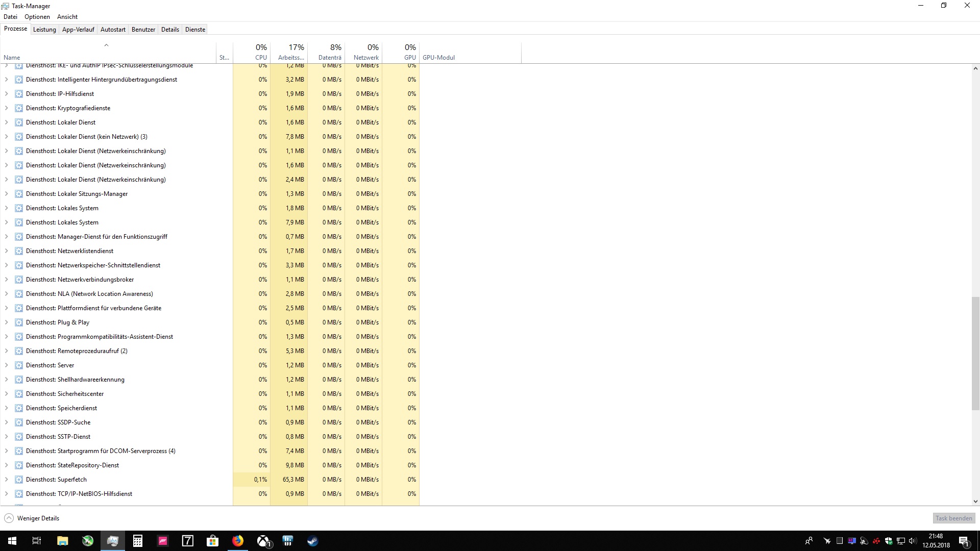Open the notification center icon
980x551 pixels.
click(964, 541)
